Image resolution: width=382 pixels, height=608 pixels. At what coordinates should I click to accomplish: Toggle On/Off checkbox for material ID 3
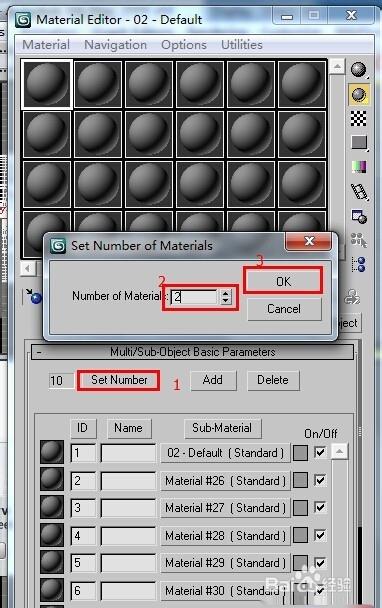320,507
